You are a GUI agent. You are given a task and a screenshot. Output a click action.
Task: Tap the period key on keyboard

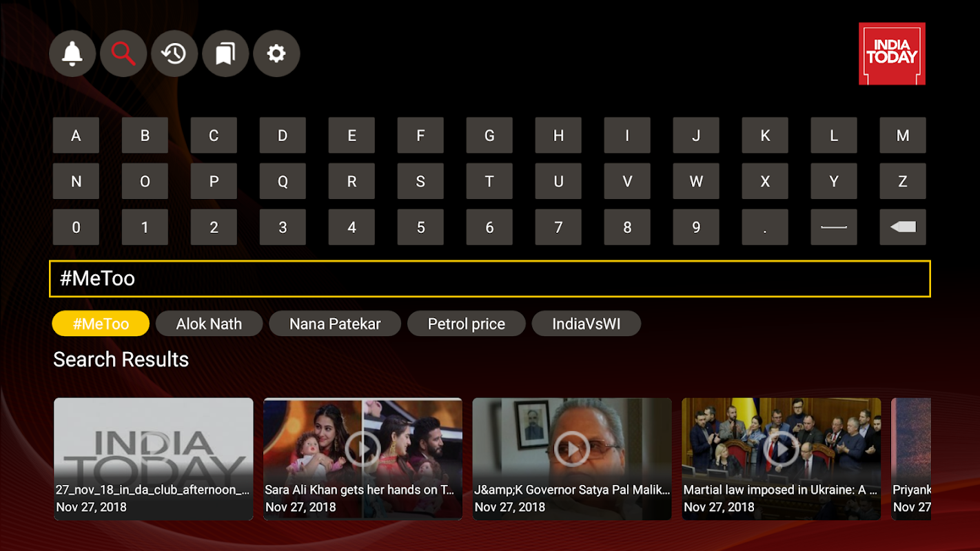(x=765, y=227)
